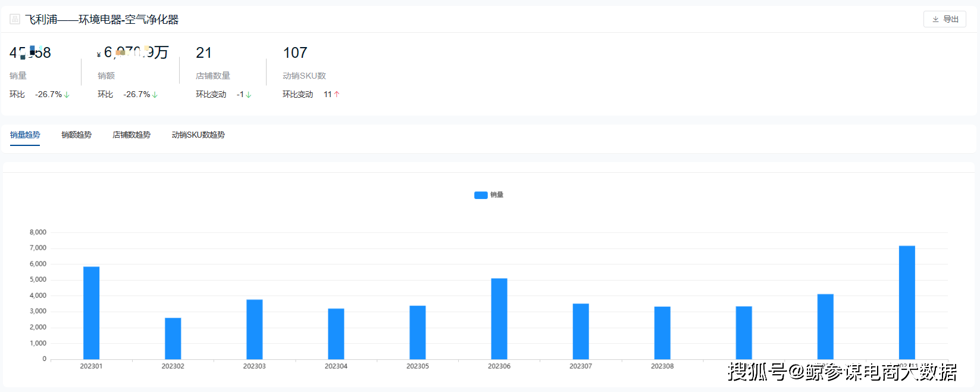
Task: Select the 店铺数趋势 tab
Action: pos(131,135)
